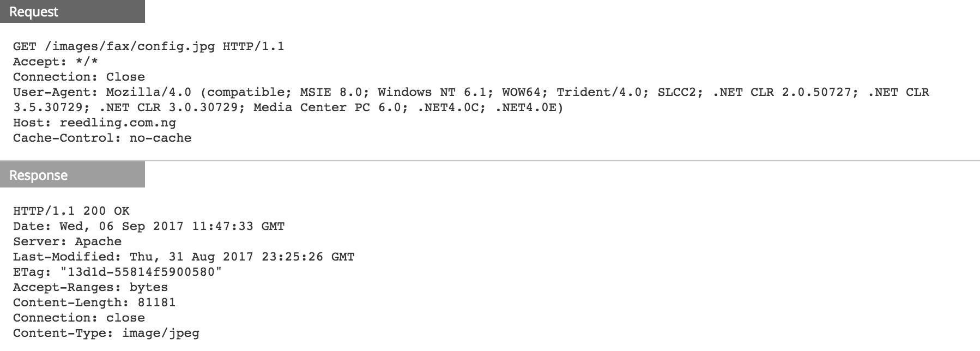This screenshot has width=980, height=351.
Task: Click the GET /images/fax/config.jpg request line
Action: pyautogui.click(x=148, y=46)
